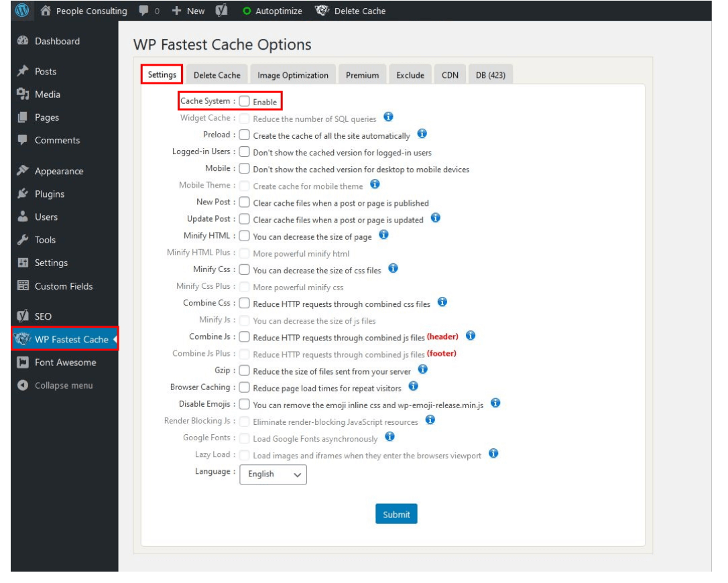Check the Combine Js checkbox

click(244, 337)
